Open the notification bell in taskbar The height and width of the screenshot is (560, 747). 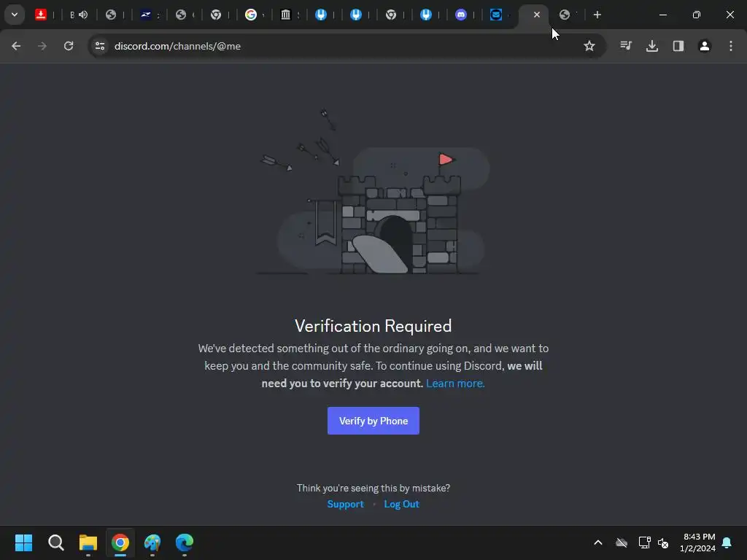(x=727, y=542)
